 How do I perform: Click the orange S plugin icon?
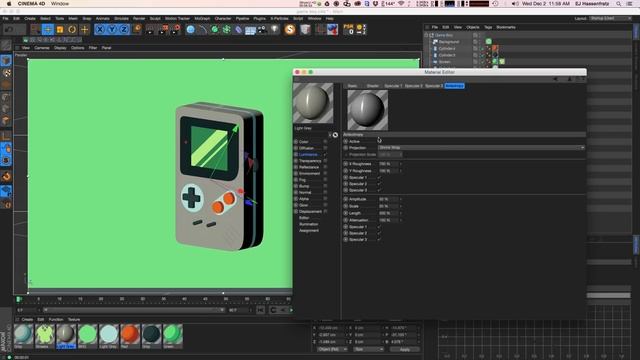coord(290,29)
